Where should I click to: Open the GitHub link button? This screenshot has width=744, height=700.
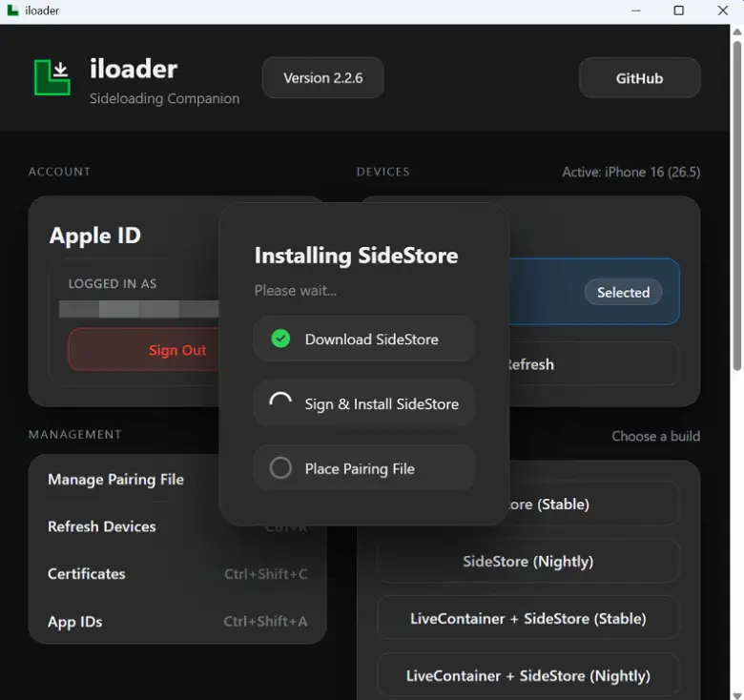[x=639, y=78]
